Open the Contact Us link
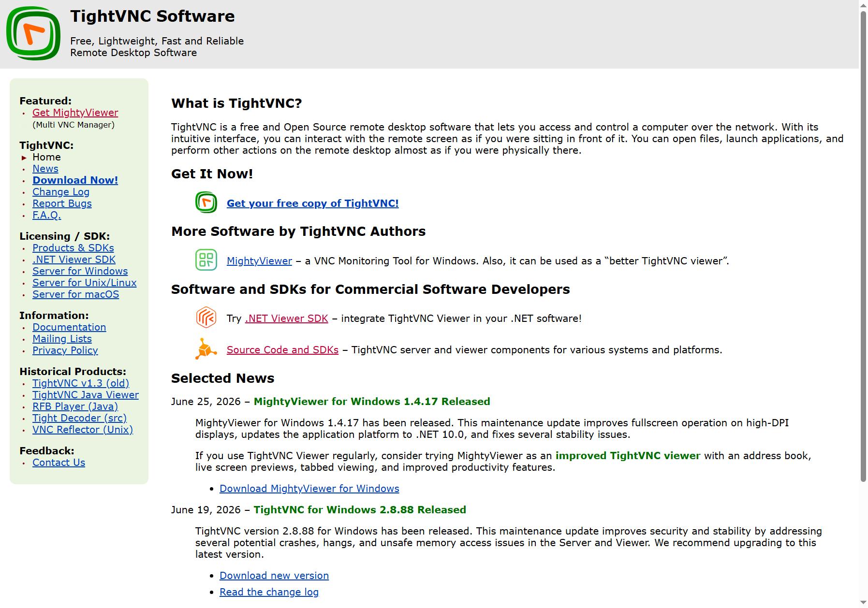 [x=59, y=463]
